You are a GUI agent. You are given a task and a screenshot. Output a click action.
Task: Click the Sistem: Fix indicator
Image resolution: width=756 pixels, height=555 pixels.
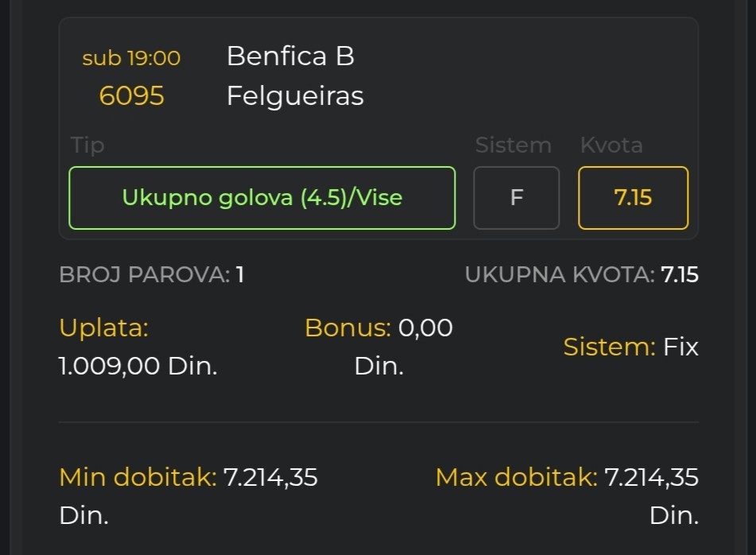coord(630,347)
